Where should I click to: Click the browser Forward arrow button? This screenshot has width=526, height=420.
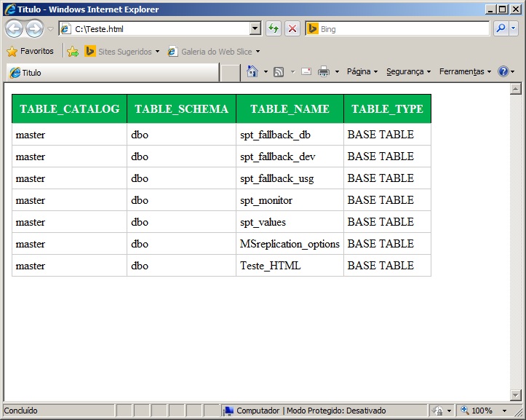pyautogui.click(x=34, y=29)
